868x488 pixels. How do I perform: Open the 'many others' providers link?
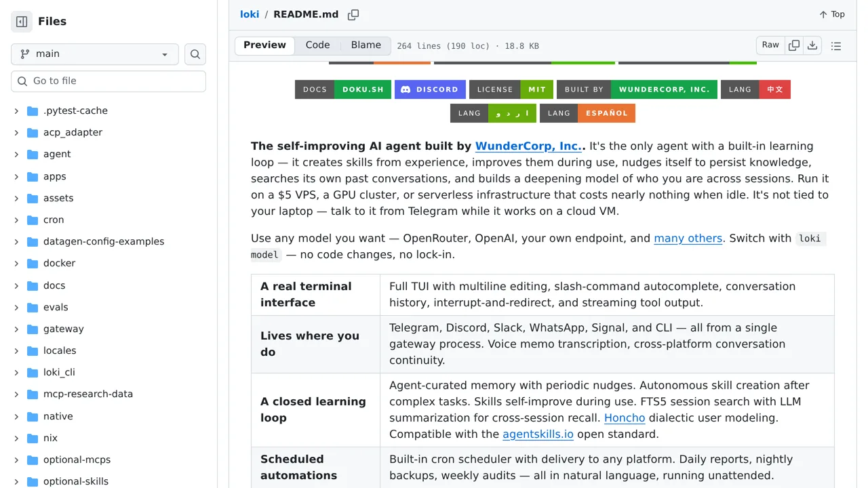pyautogui.click(x=688, y=239)
